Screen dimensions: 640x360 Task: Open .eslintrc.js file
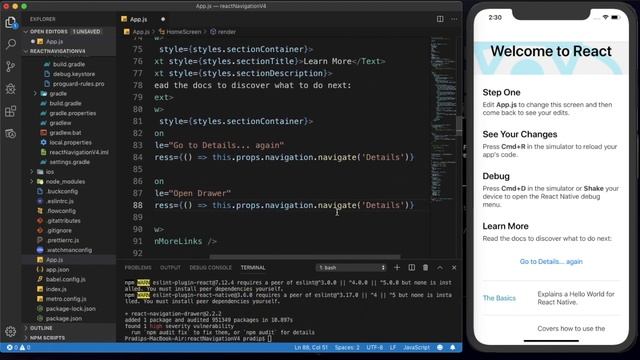(60, 201)
